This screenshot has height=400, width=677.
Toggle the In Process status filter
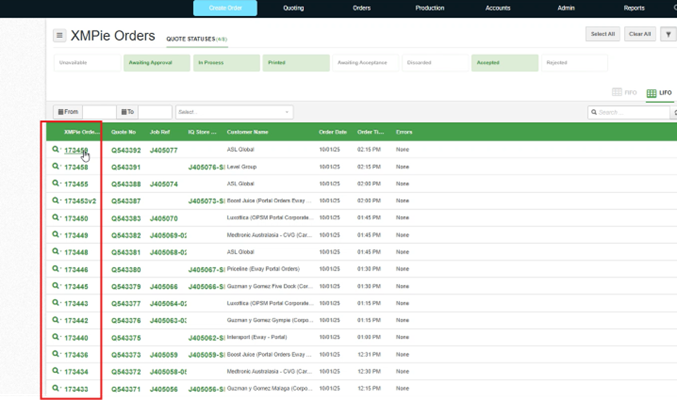click(226, 63)
